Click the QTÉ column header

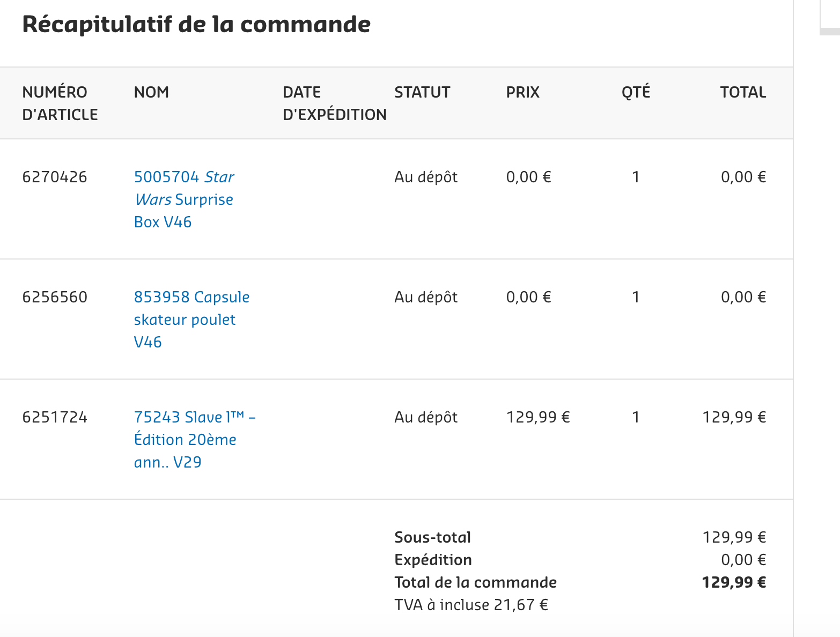pos(636,92)
